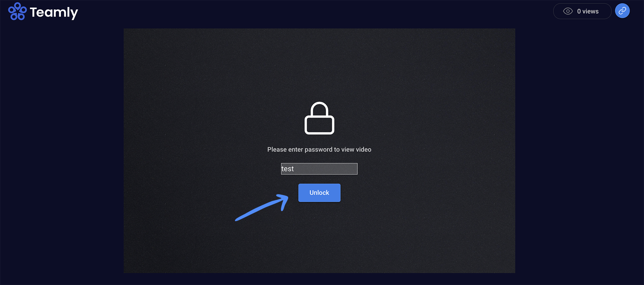
Task: Click the shackle of the lock icon
Action: [319, 109]
